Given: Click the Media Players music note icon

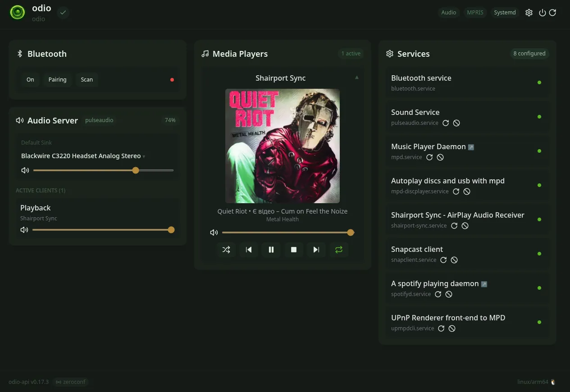Looking at the screenshot, I should pos(205,54).
